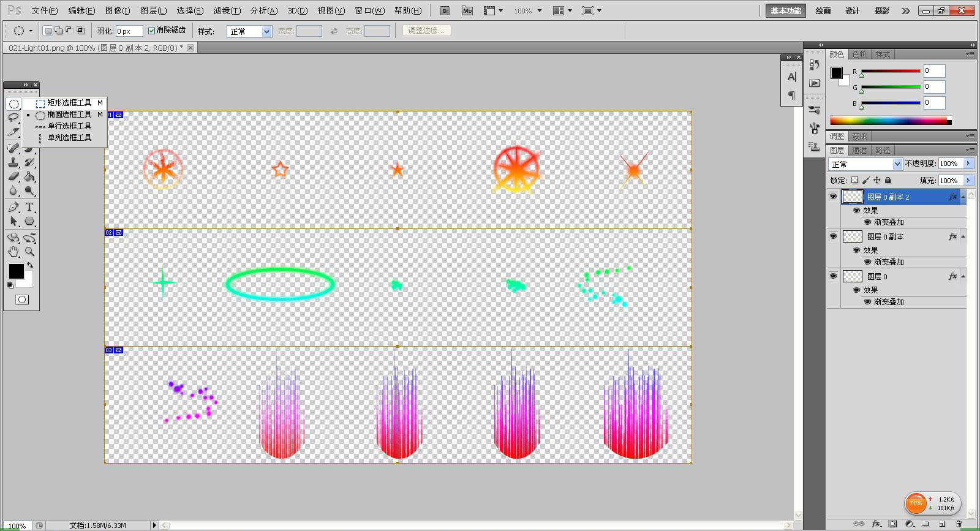The height and width of the screenshot is (531, 980).
Task: Toggle the 消除锯齿 anti-alias checkbox
Action: pyautogui.click(x=152, y=31)
